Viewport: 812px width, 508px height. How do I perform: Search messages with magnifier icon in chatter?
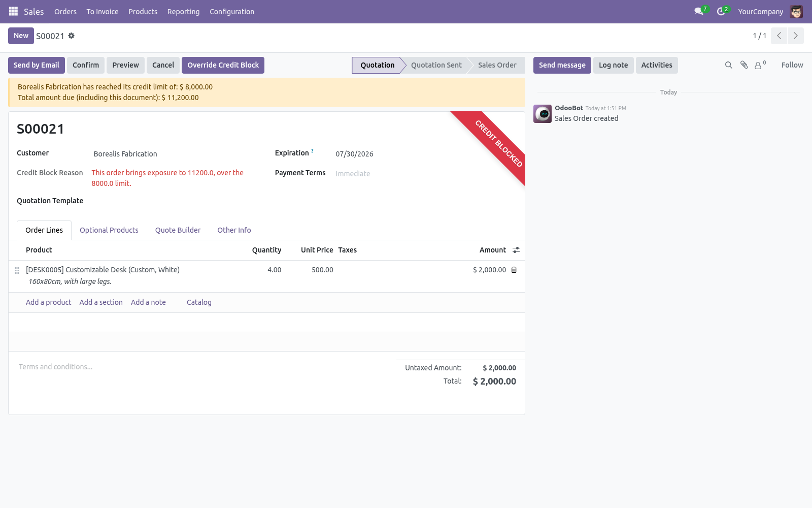click(x=729, y=65)
